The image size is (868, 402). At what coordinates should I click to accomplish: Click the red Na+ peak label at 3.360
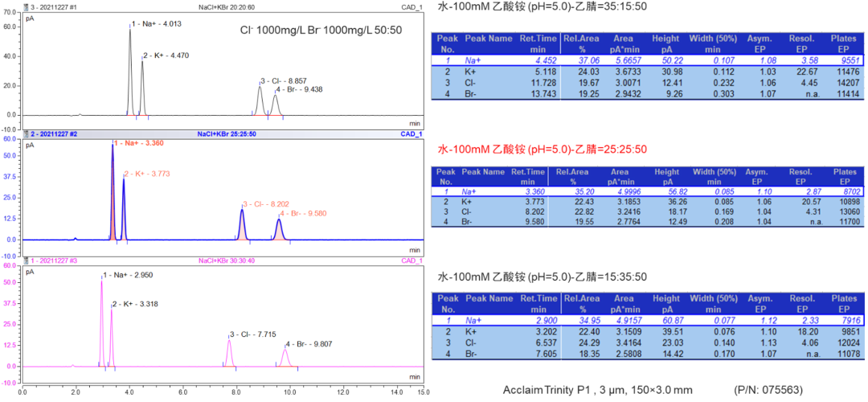(140, 143)
